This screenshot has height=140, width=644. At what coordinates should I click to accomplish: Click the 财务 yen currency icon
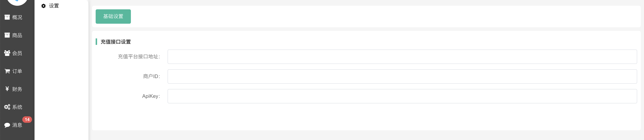coord(7,89)
